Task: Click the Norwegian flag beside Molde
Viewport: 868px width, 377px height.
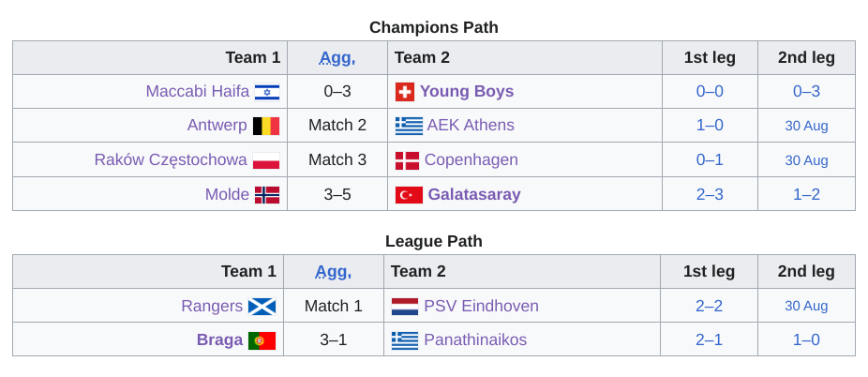Action: tap(267, 195)
